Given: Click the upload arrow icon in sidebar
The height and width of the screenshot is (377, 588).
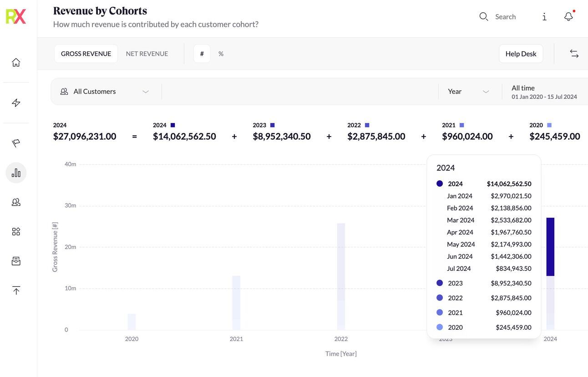Looking at the screenshot, I should 16,290.
